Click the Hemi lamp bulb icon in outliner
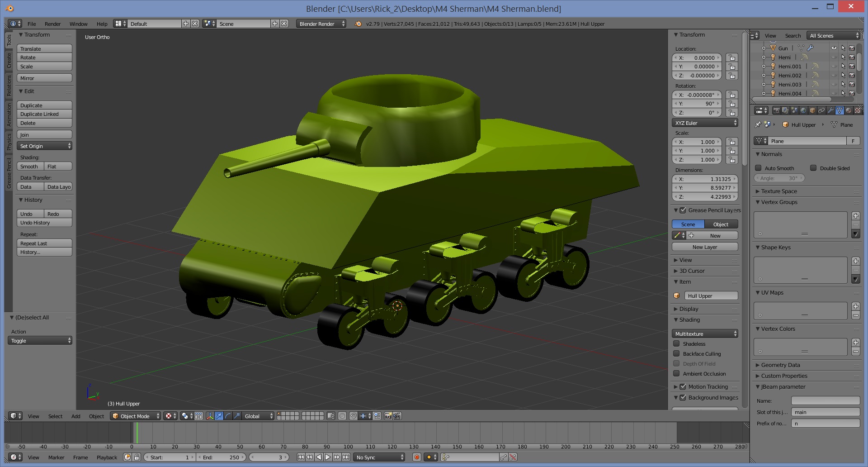 (x=773, y=57)
